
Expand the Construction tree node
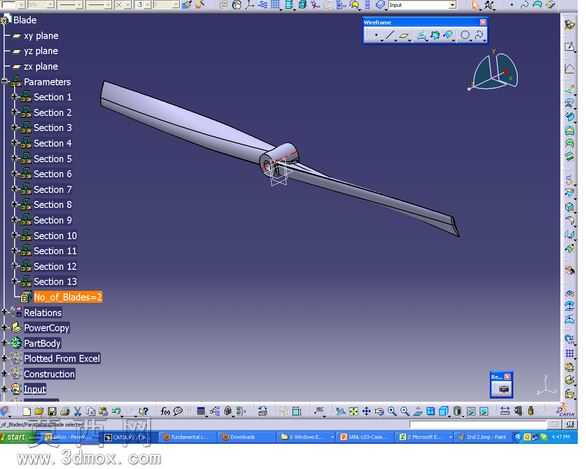4,373
